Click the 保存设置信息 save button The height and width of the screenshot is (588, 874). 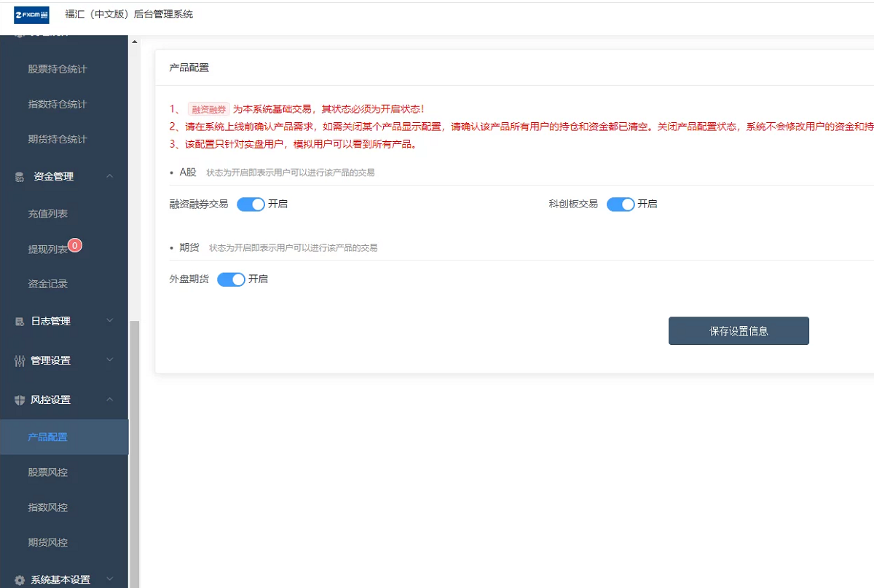click(738, 330)
